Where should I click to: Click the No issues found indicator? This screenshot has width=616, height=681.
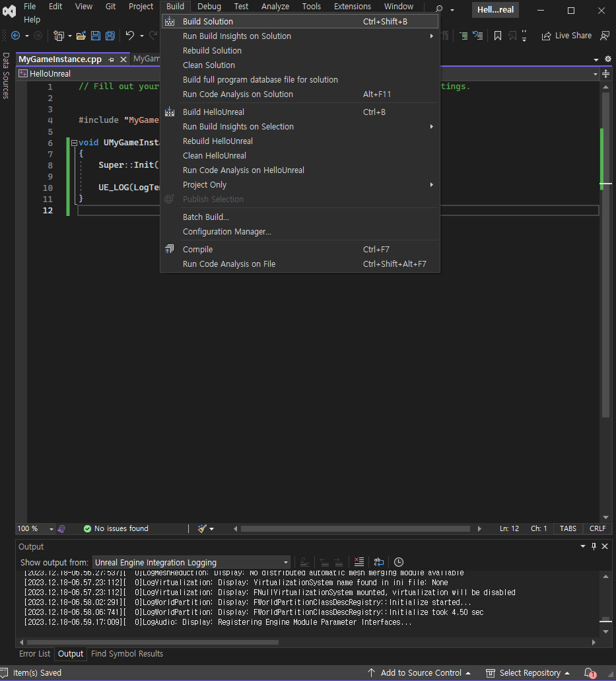116,528
